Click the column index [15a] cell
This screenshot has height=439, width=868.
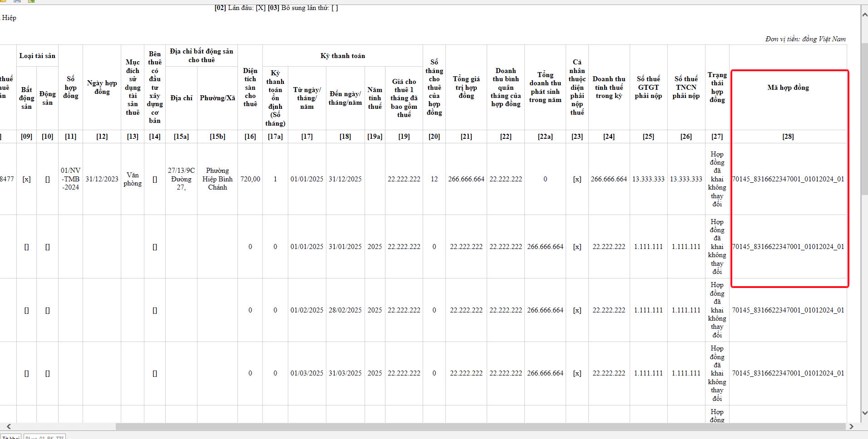(x=181, y=137)
